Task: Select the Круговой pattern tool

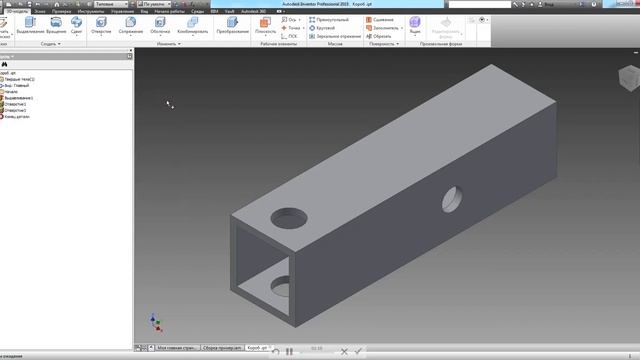Action: point(322,28)
